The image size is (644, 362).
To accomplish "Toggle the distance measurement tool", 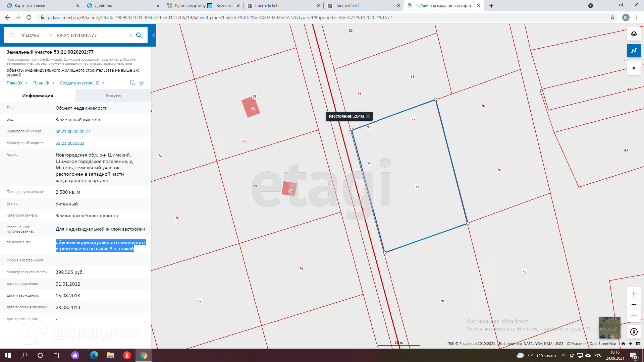I will [x=634, y=51].
